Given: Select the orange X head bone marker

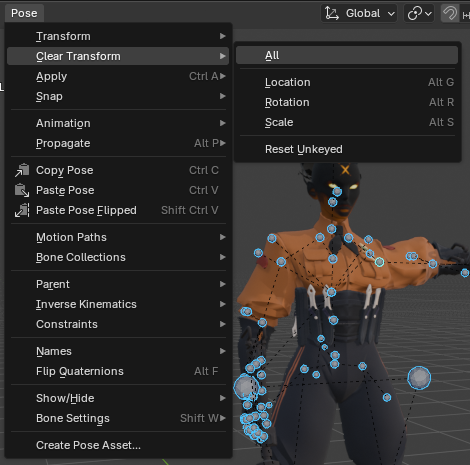Looking at the screenshot, I should 345,170.
